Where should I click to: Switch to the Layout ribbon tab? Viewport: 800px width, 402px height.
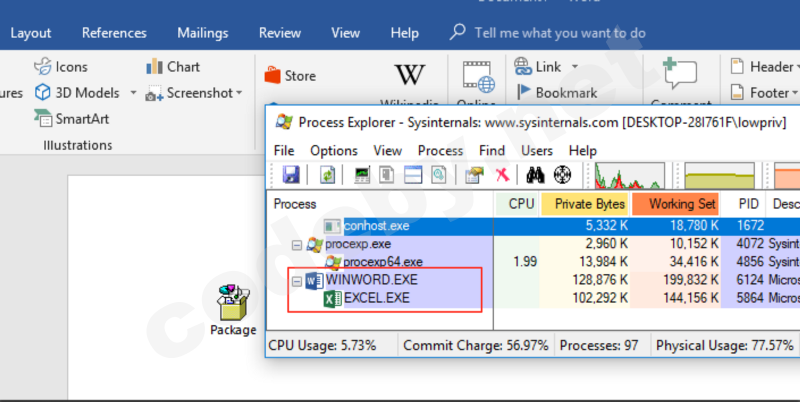coord(31,33)
